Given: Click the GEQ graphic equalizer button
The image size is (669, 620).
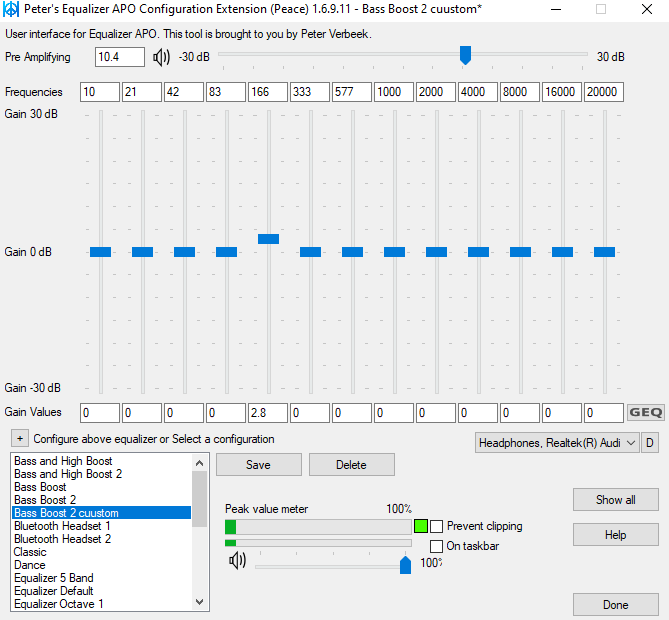Looking at the screenshot, I should coord(646,413).
